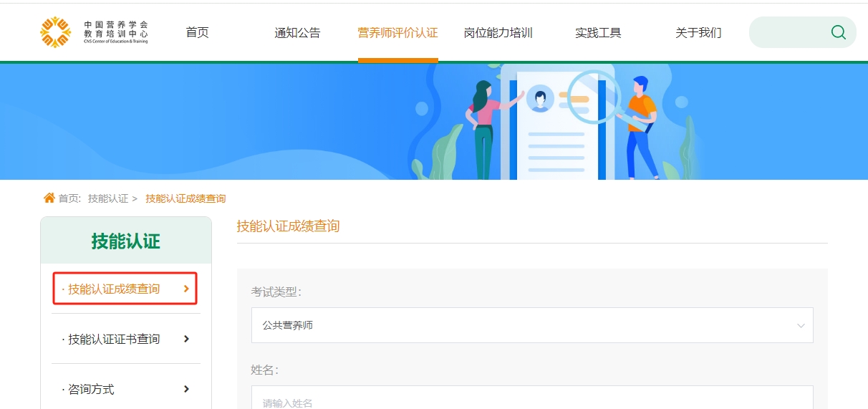Click the chevron next to 技能认证成绩查询
The height and width of the screenshot is (409, 868).
coord(186,289)
